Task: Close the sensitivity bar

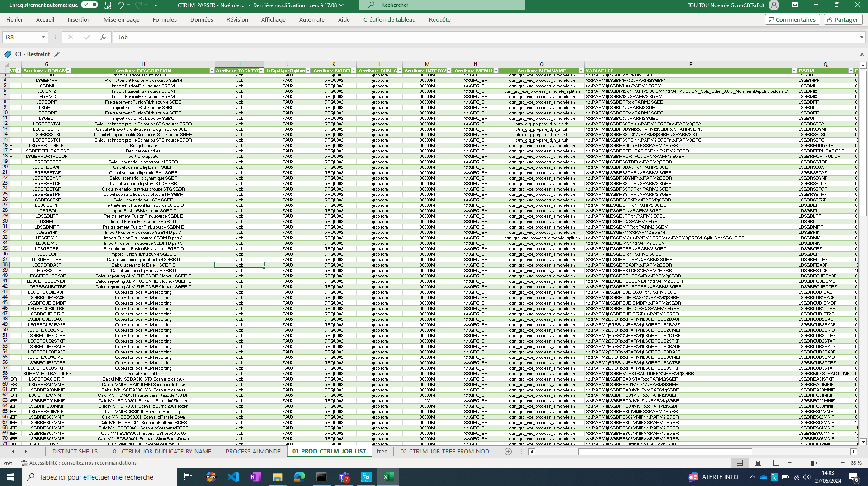Action: pos(862,54)
